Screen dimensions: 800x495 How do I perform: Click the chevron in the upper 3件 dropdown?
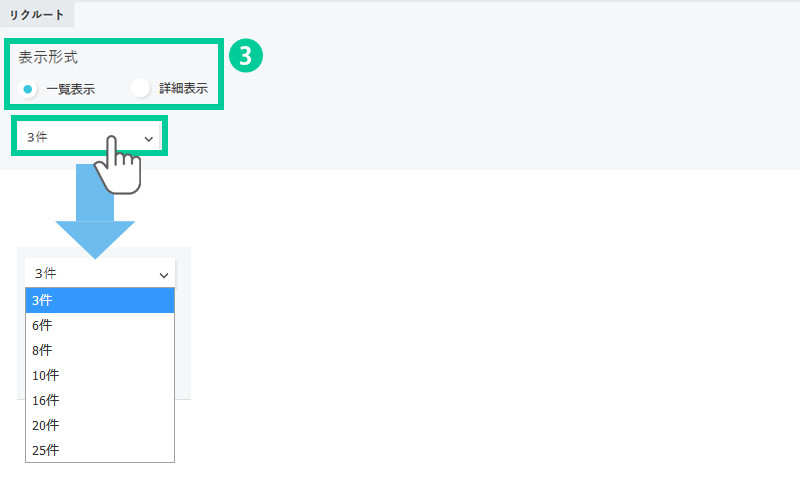tap(149, 139)
